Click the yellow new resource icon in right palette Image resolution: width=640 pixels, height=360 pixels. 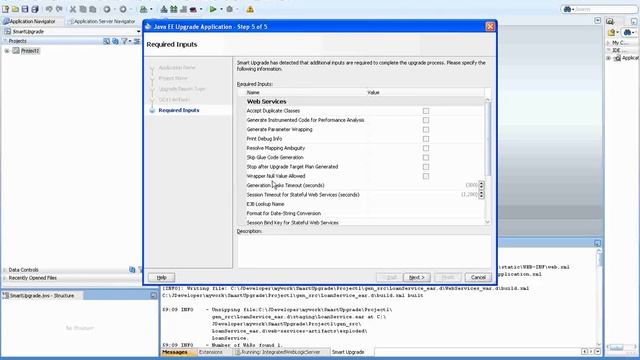click(x=612, y=32)
